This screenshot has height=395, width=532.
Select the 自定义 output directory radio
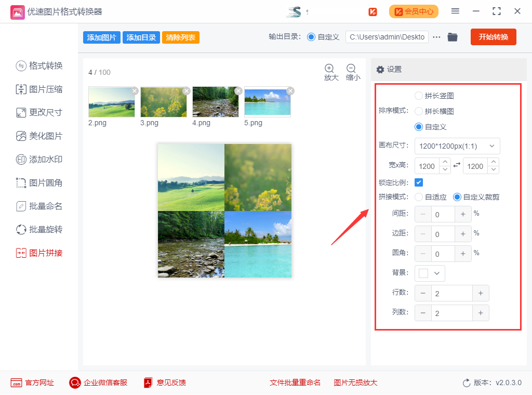click(311, 37)
